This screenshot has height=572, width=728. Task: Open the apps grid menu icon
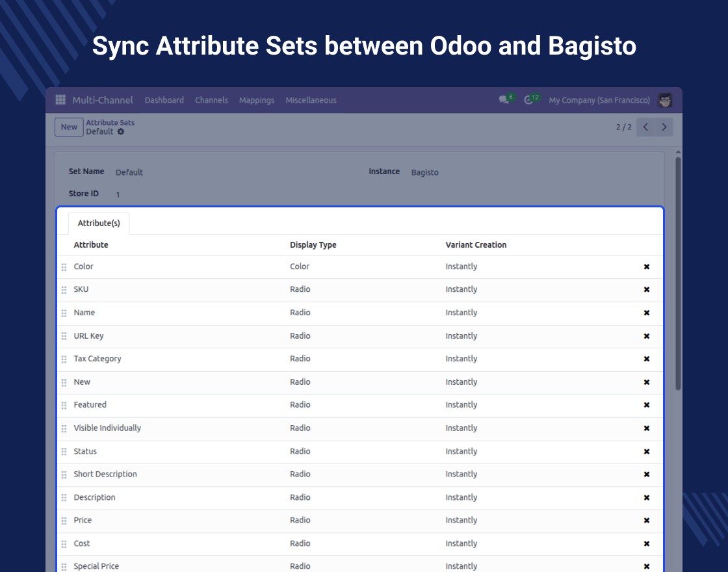point(60,100)
